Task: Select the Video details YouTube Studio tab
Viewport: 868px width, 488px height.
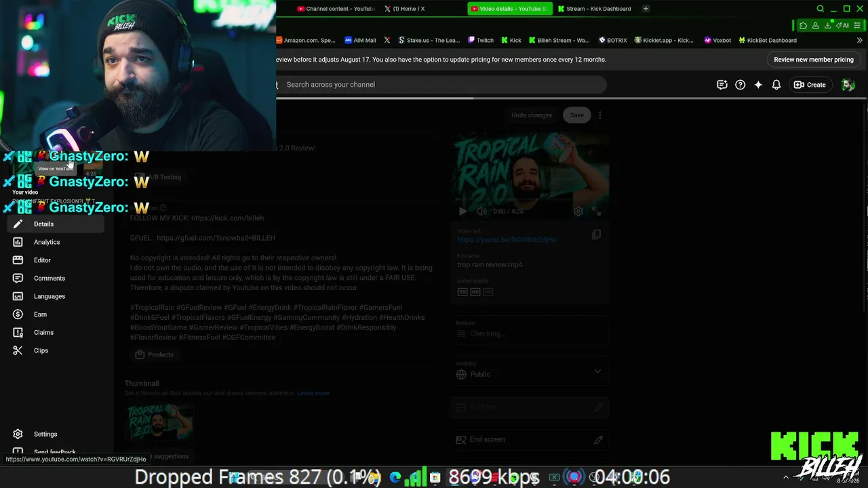Action: [509, 9]
